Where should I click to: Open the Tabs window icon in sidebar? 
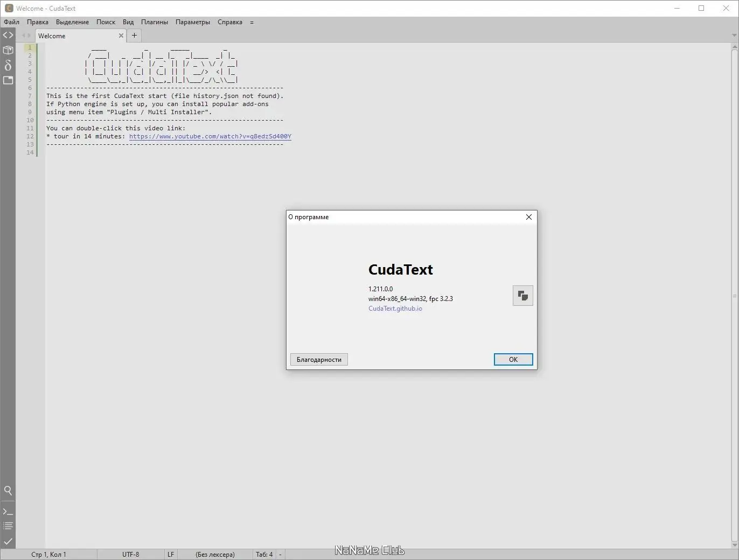8,80
